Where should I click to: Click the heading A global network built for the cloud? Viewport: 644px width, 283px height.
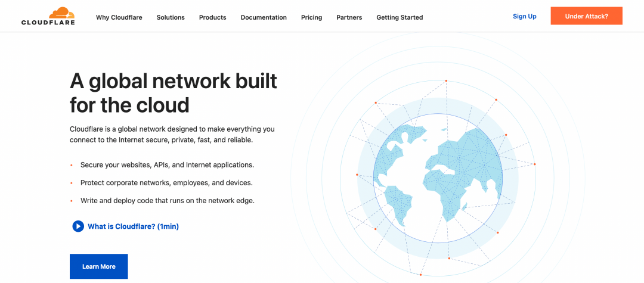pos(174,93)
